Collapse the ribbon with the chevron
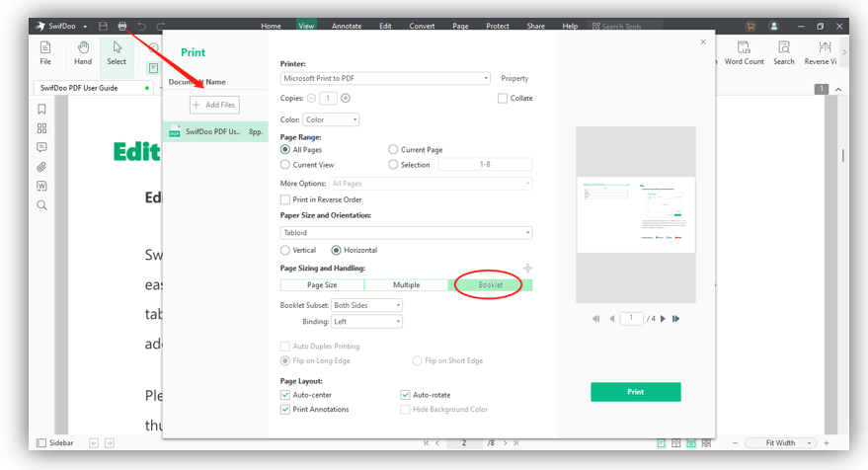 (x=838, y=89)
